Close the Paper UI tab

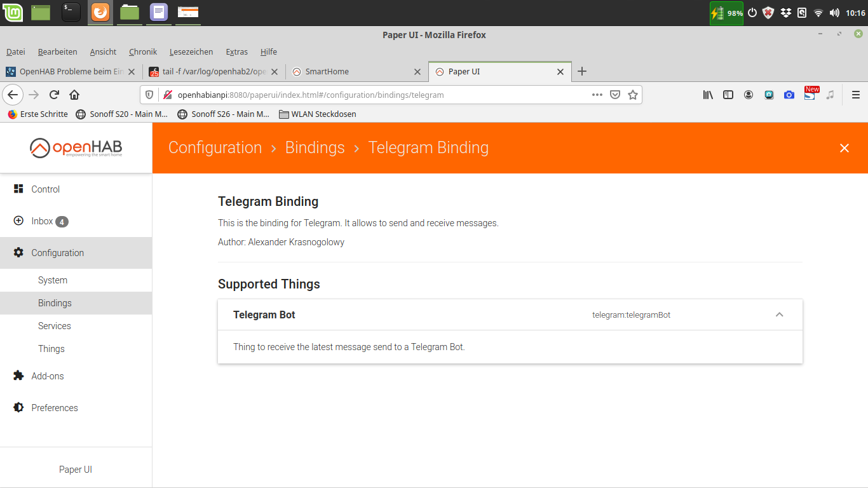pos(560,72)
